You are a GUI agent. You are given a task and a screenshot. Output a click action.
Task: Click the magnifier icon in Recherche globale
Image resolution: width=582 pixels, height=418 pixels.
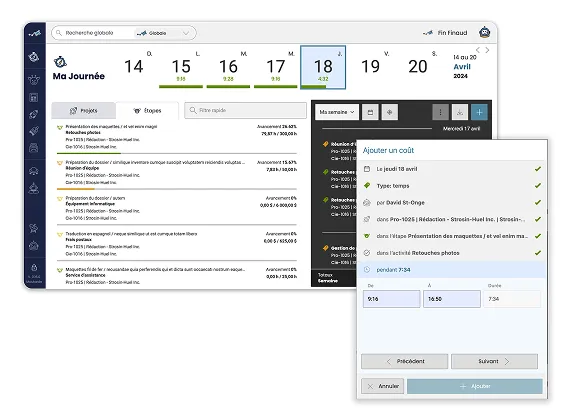click(59, 33)
